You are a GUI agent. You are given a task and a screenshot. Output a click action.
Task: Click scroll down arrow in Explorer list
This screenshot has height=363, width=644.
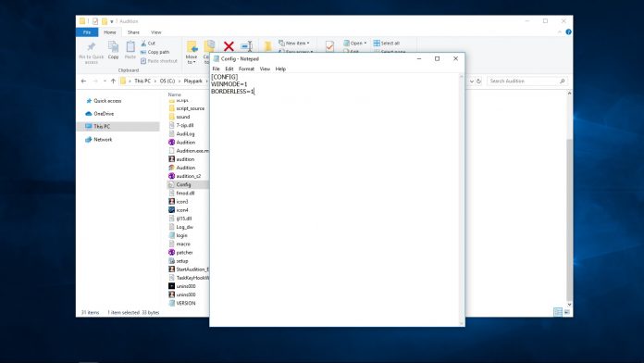pos(569,305)
